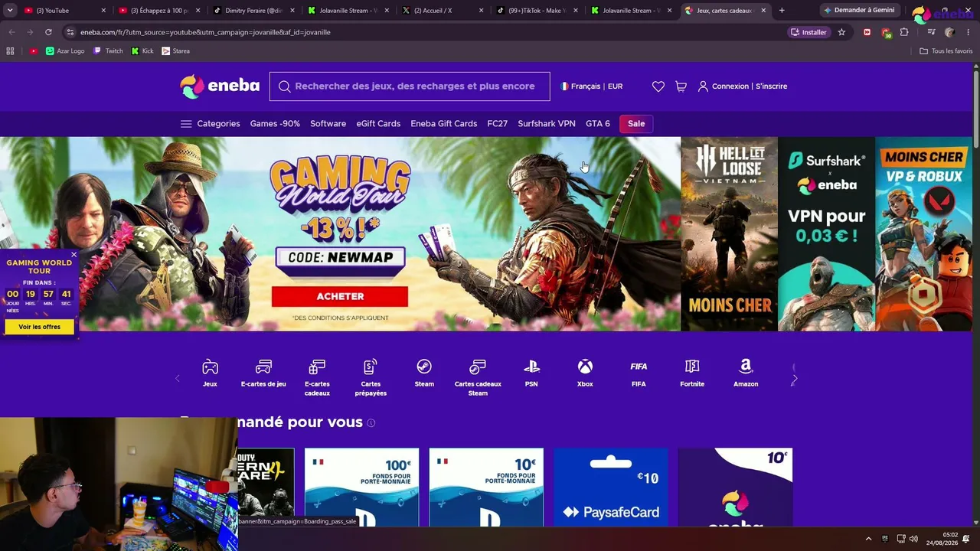Open the Français | EUR language selector
Viewport: 980px width, 551px height.
tap(591, 86)
